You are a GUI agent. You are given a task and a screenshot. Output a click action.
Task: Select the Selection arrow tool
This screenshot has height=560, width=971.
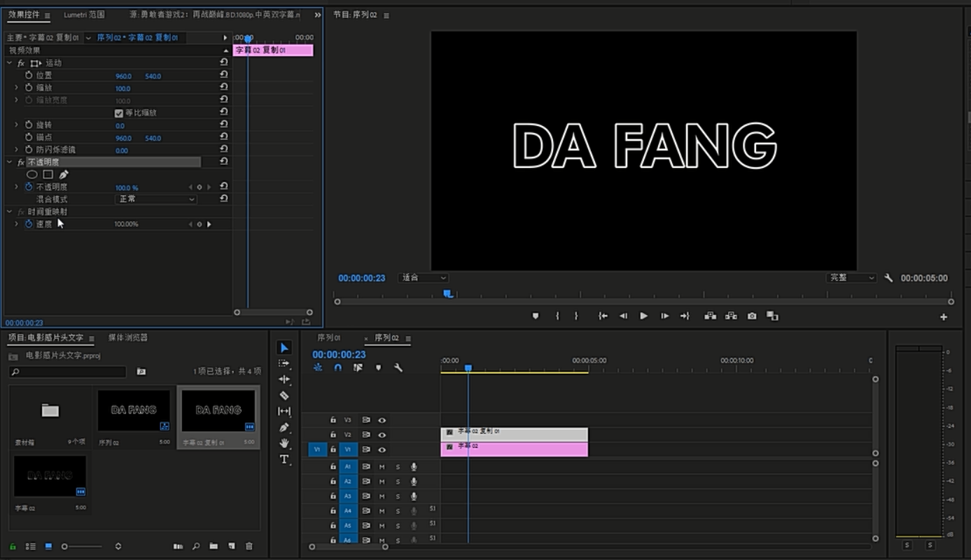click(x=284, y=348)
